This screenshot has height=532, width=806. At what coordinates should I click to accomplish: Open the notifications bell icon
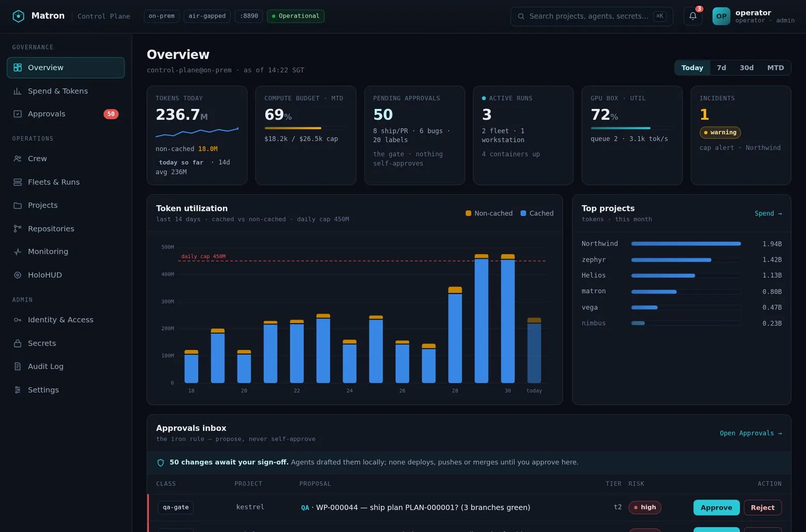click(x=693, y=16)
